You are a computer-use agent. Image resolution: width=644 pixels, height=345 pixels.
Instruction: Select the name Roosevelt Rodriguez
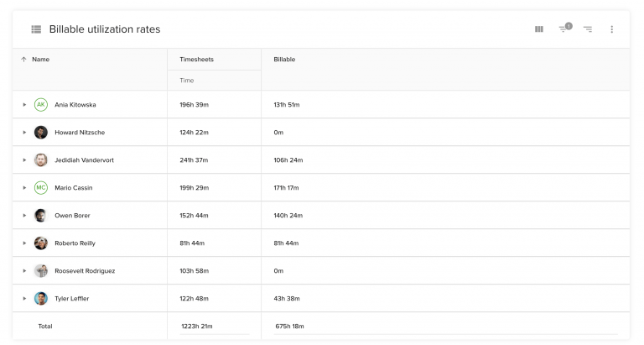[85, 270]
